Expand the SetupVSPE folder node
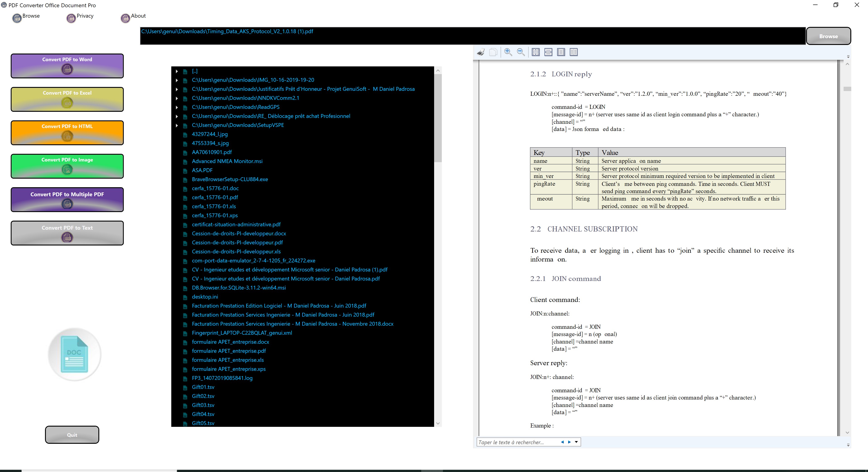Image resolution: width=868 pixels, height=472 pixels. 177,125
